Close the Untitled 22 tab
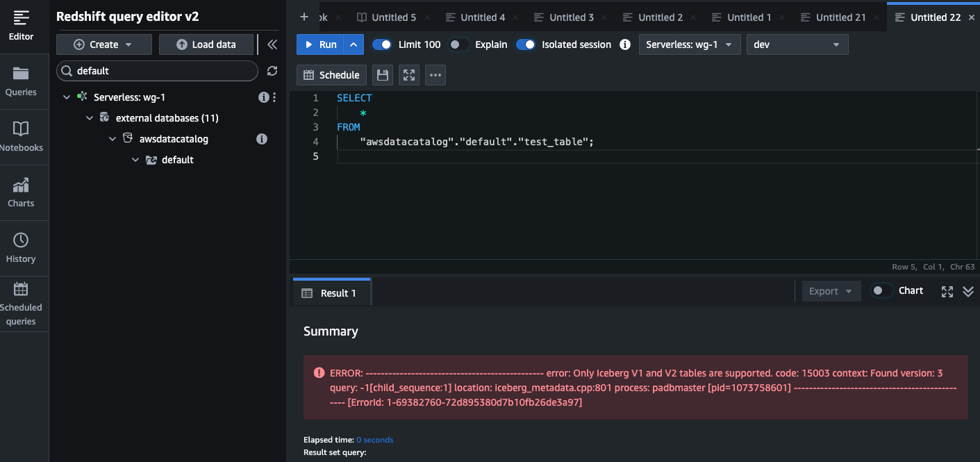The width and height of the screenshot is (980, 462). coord(971,17)
